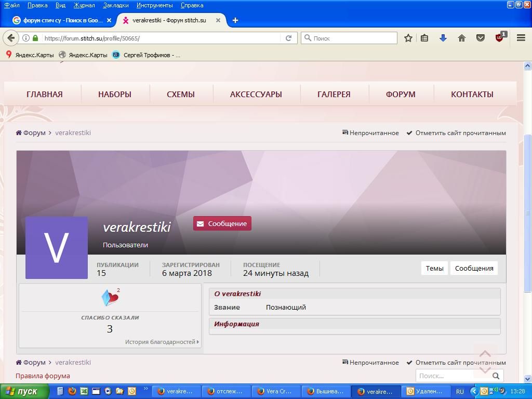Screen dimensions: 532x399
Task: Show user's Темы button
Action: coord(434,268)
